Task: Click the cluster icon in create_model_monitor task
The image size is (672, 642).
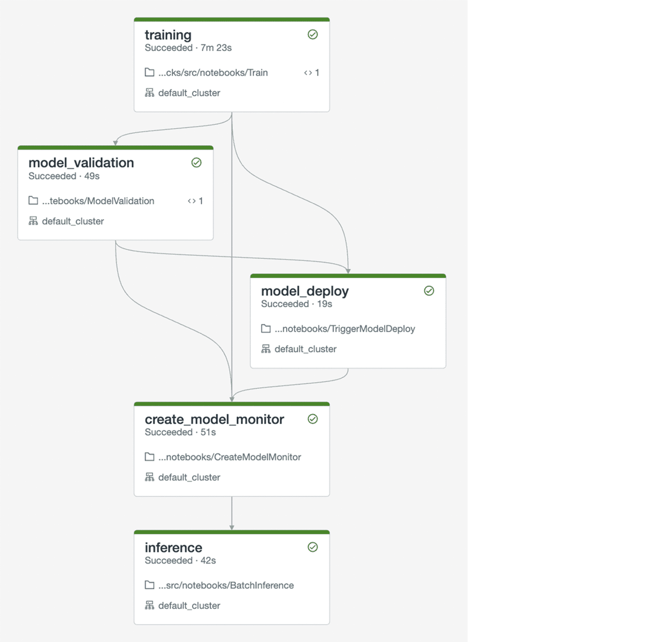Action: click(150, 477)
